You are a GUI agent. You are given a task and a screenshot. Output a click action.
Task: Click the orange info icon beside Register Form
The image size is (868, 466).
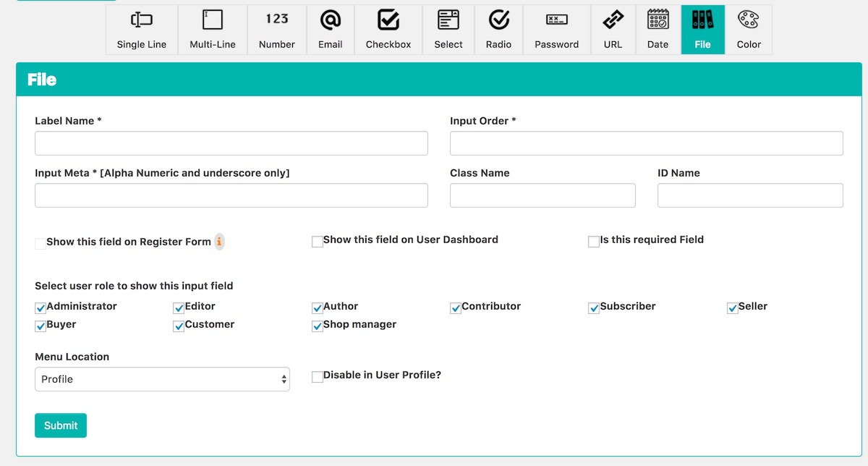pos(219,242)
